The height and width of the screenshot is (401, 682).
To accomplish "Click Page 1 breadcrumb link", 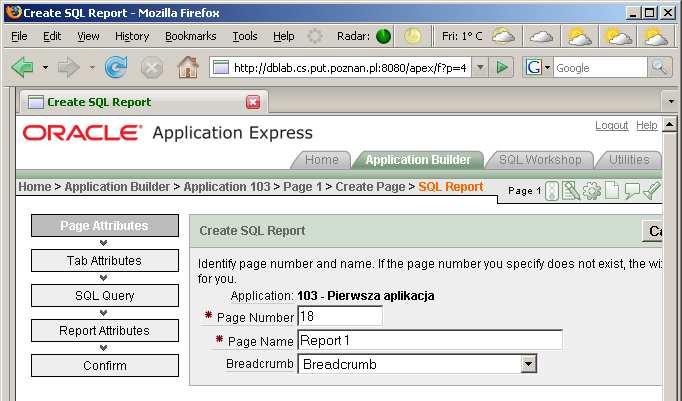I will (302, 187).
